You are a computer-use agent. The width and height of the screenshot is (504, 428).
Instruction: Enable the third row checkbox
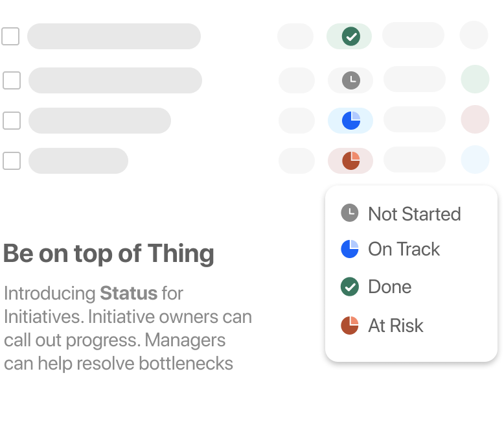pos(12,121)
